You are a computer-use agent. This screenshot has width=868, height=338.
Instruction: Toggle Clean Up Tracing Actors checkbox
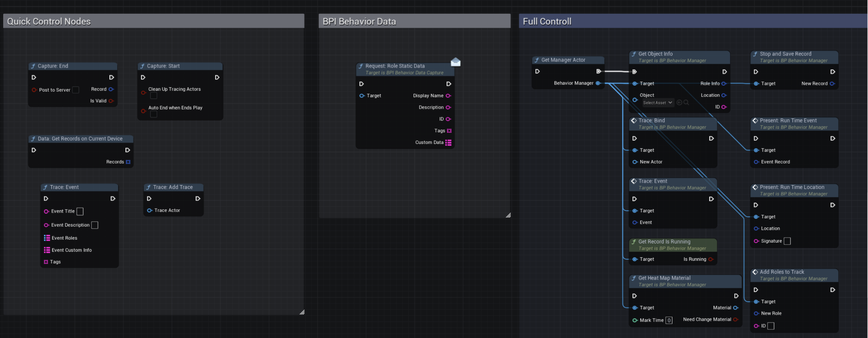click(x=154, y=96)
